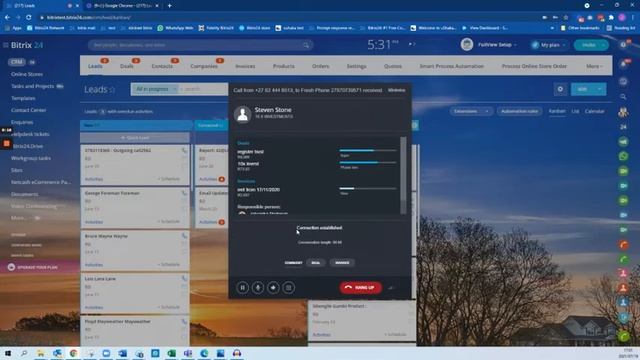Screen dimensions: 640x360
Task: Hang up the call
Action: 360,287
